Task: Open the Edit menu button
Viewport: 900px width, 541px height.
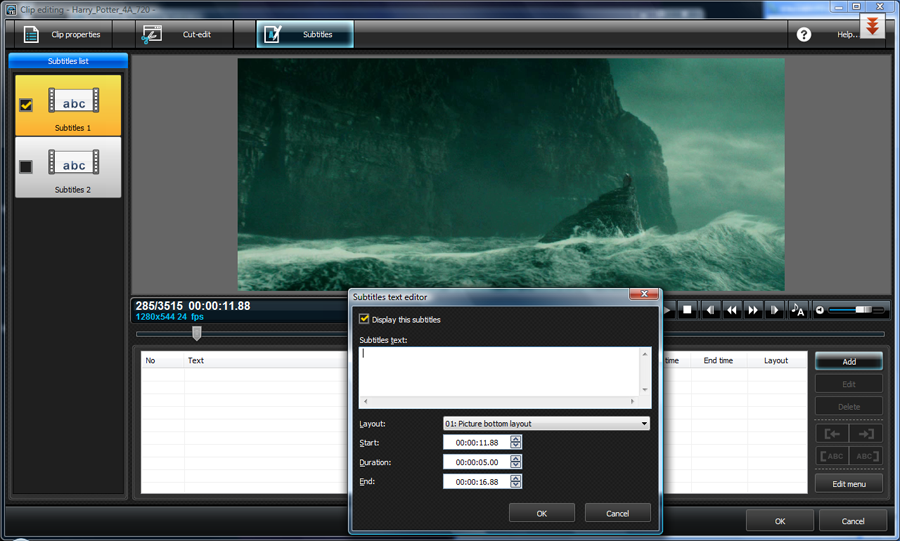Action: (849, 484)
